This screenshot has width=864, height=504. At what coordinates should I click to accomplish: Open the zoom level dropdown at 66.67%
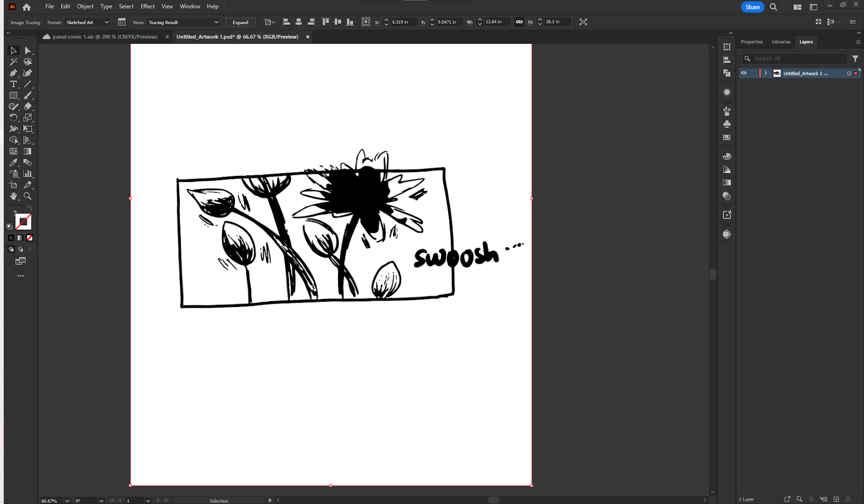[x=67, y=501]
